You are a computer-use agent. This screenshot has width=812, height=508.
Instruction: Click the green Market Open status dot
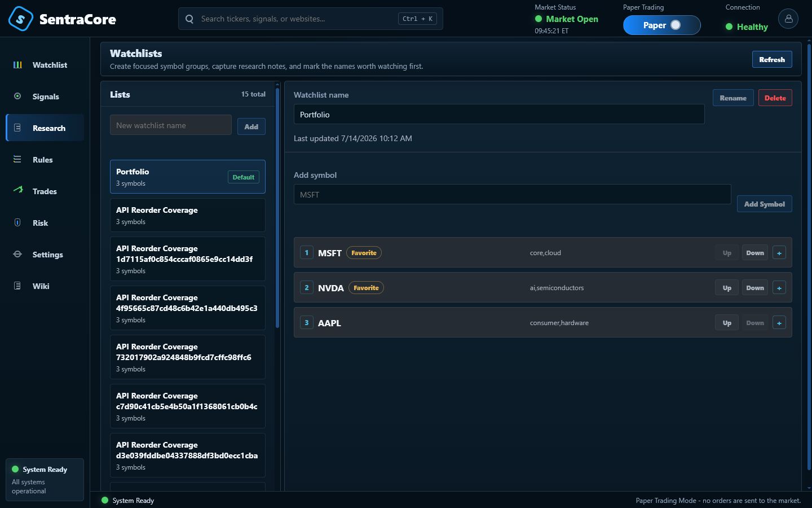point(539,19)
